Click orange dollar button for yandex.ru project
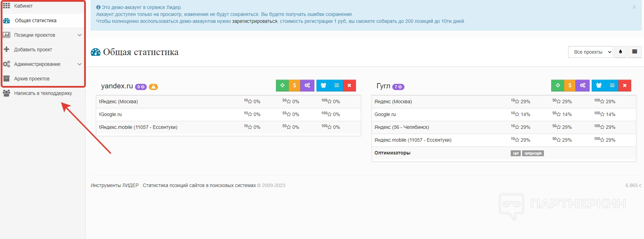 click(294, 86)
